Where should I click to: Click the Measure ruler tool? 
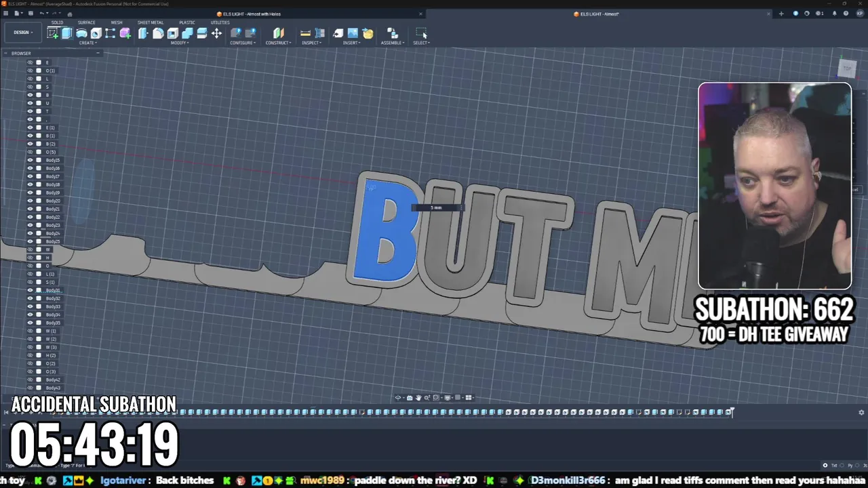point(305,33)
